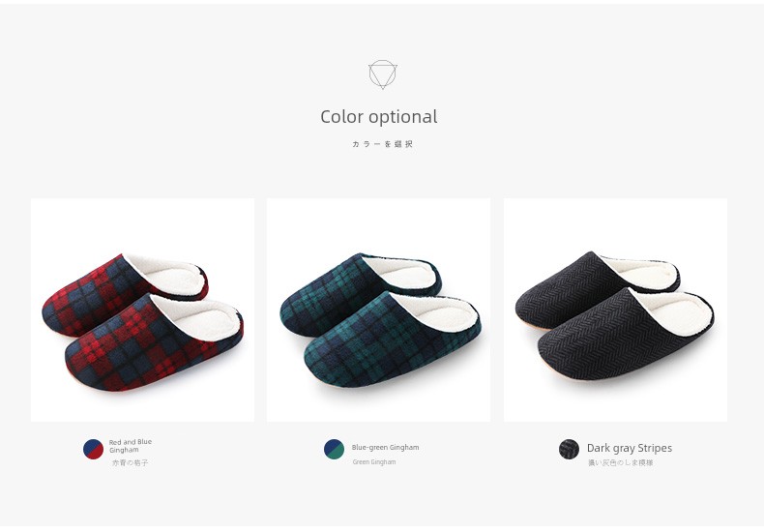This screenshot has width=764, height=532.
Task: Select the red and blue color swatch
Action: coord(93,449)
